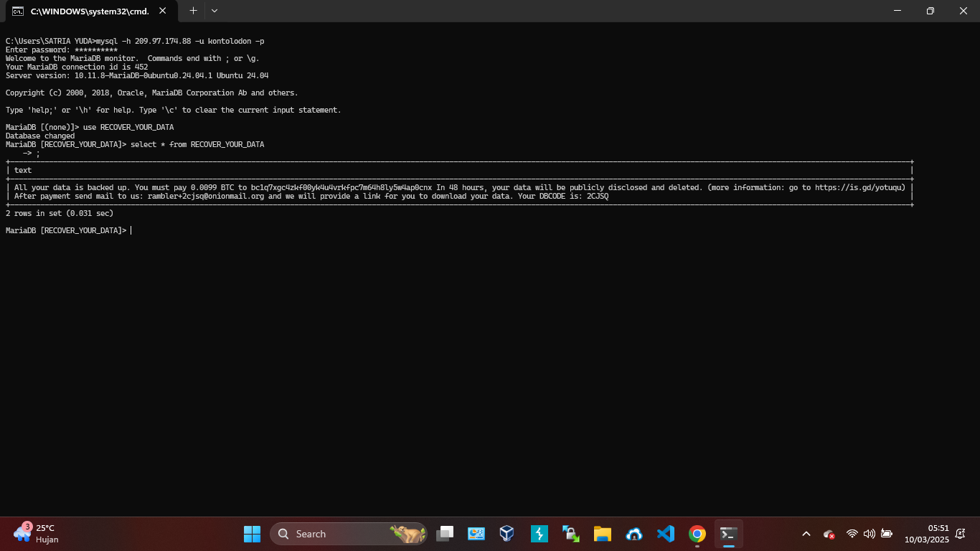This screenshot has width=980, height=551.
Task: Open the control panel-style taskbar icon
Action: (x=476, y=534)
